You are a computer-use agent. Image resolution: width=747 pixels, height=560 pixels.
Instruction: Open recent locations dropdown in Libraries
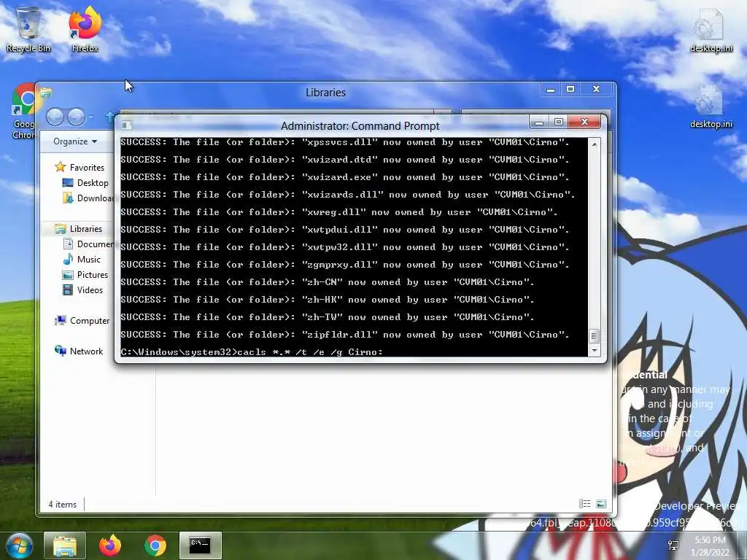point(91,117)
